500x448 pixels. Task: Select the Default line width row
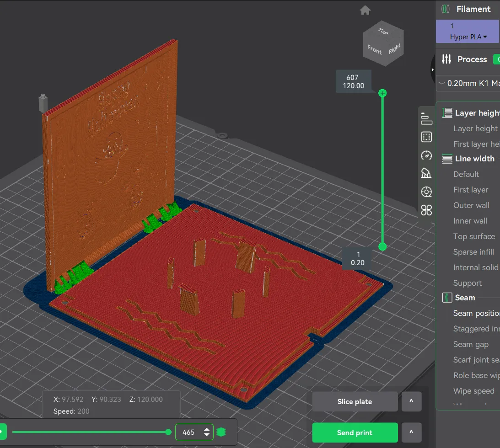pos(466,174)
